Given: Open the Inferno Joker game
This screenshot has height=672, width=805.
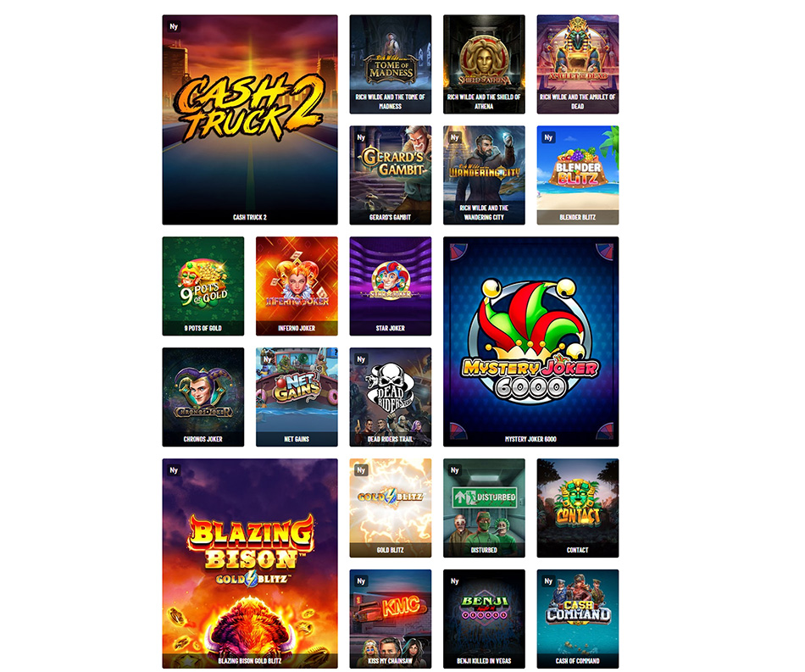Looking at the screenshot, I should (297, 286).
